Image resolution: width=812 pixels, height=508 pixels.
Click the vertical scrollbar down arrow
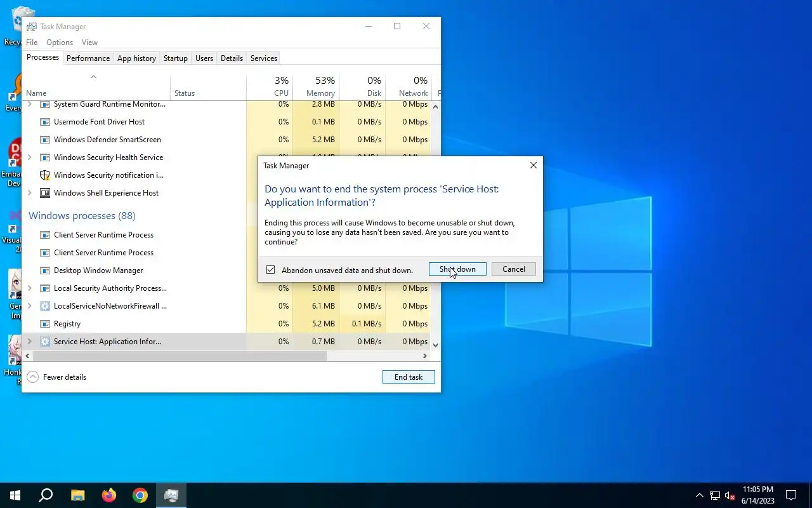(x=435, y=345)
